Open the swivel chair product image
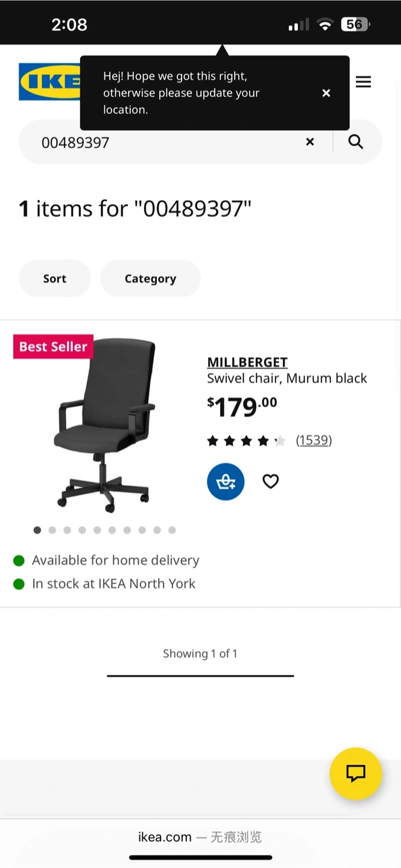This screenshot has height=868, width=401. point(104,425)
